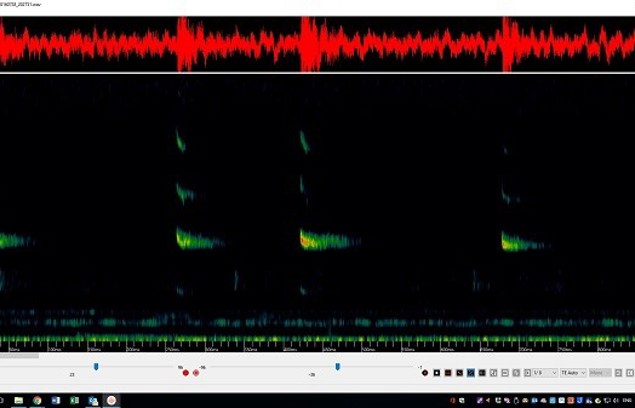Screen dimensions: 635x408
Task: Open the 1/3 page dropdown
Action: point(544,373)
